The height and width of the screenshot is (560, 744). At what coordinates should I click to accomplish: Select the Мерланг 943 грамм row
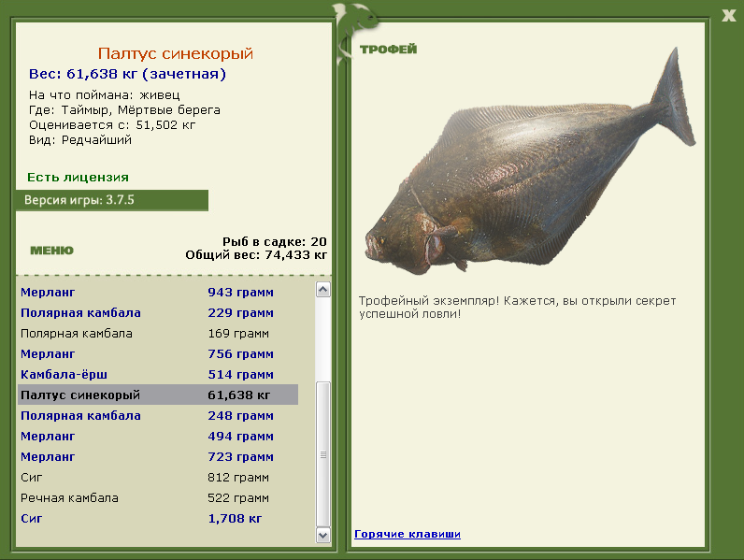coord(158,293)
